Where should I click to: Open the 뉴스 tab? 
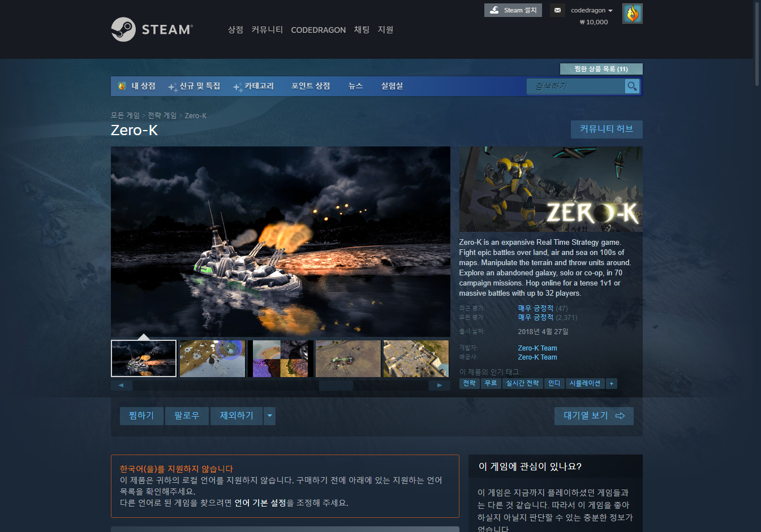(x=355, y=86)
